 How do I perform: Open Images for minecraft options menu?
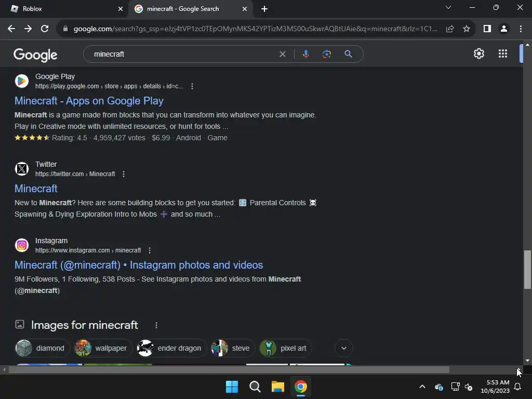156,325
